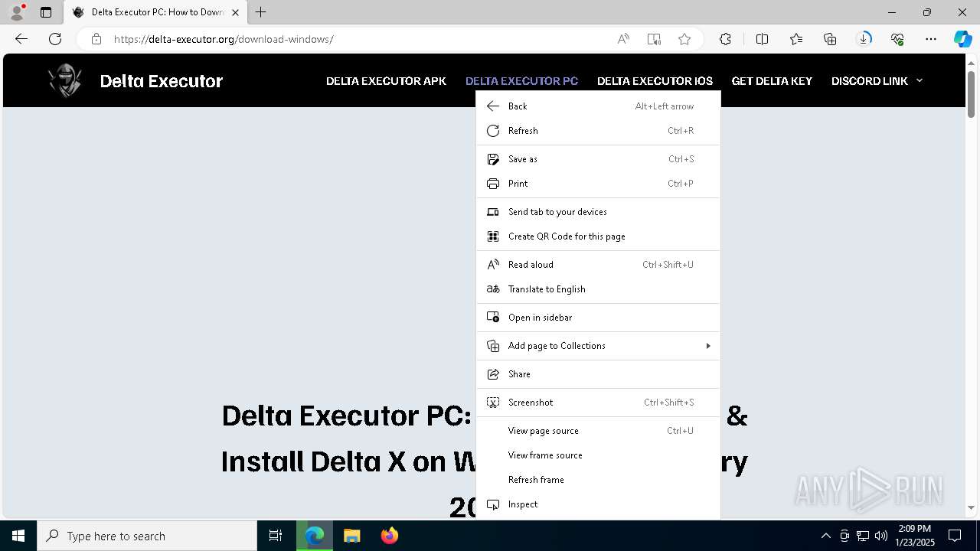Open the Favorites list icon
Image resolution: width=980 pixels, height=551 pixels.
pos(796,39)
